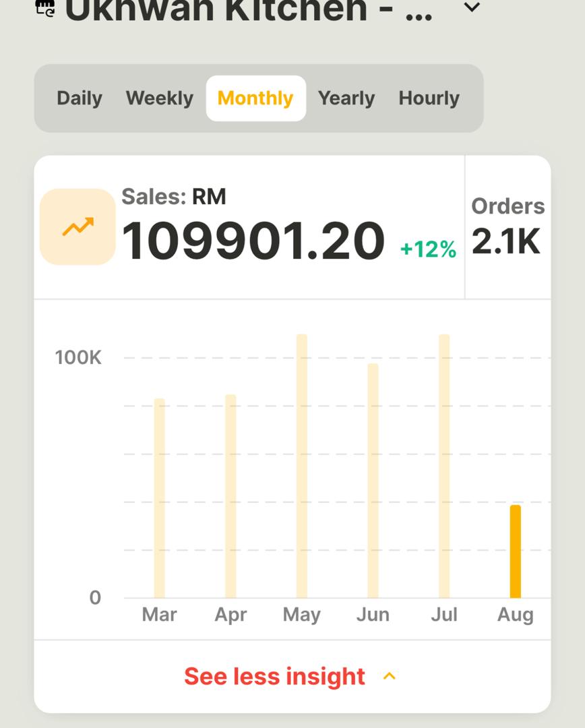Keep Monthly view selected by clicking it
The width and height of the screenshot is (585, 728).
256,98
